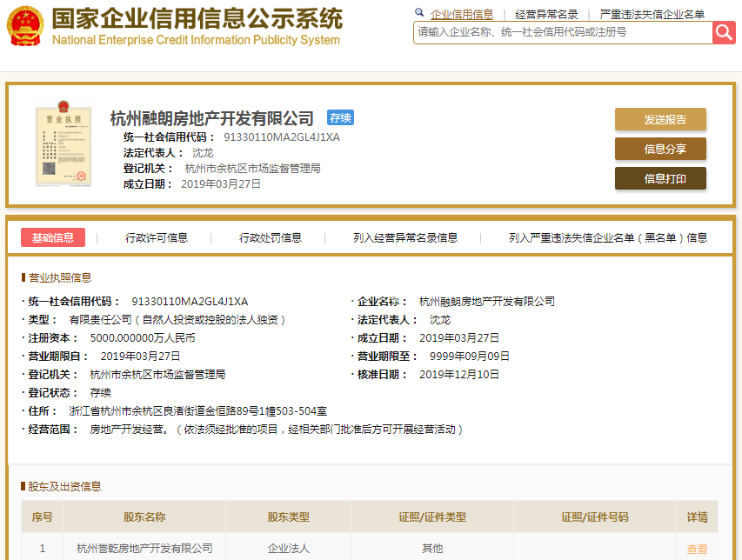
Task: Click the 发送报告 button
Action: [x=660, y=119]
